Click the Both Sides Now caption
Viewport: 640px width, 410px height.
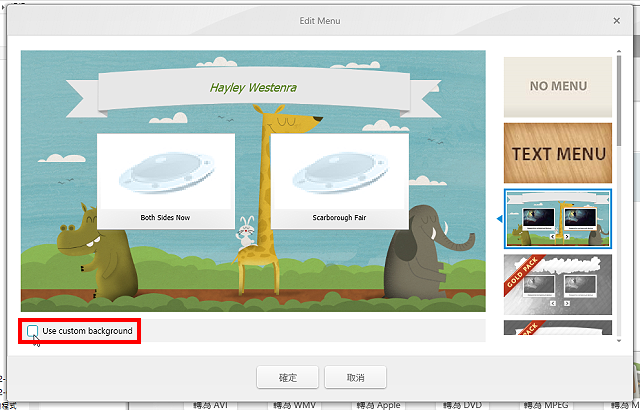165,218
